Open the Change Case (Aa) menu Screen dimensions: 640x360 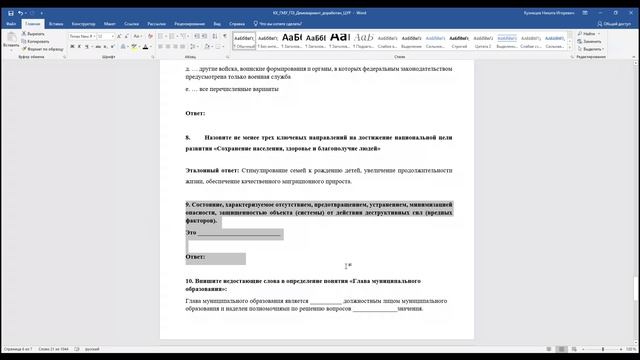click(x=138, y=36)
